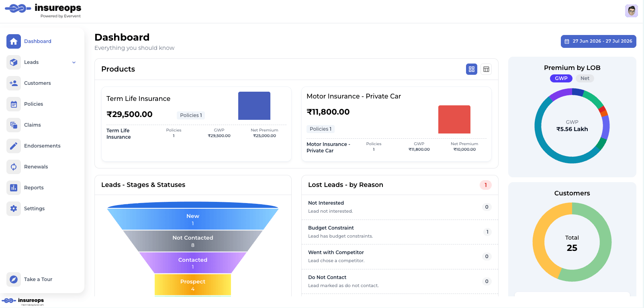Open Dashboard from the sidebar
644x308 pixels.
(x=38, y=41)
